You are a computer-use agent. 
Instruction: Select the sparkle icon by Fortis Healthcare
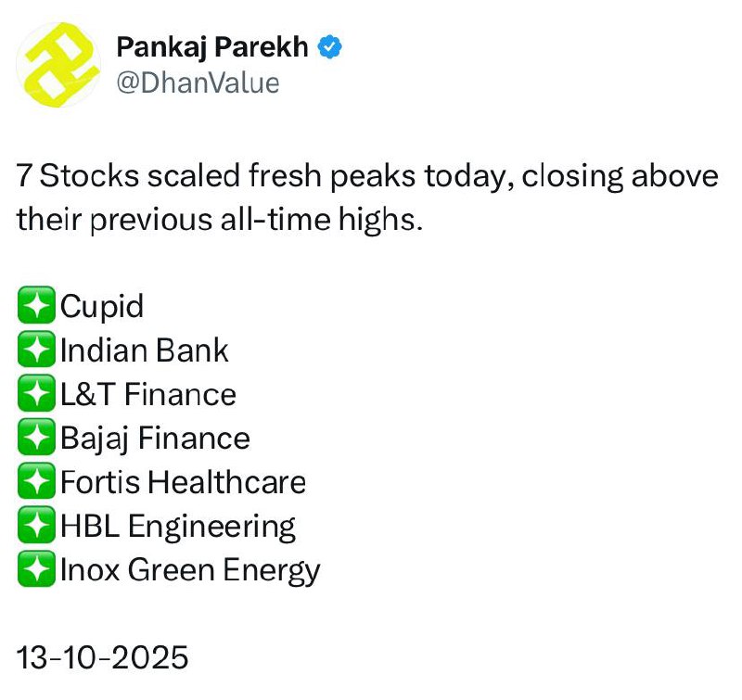(36, 482)
